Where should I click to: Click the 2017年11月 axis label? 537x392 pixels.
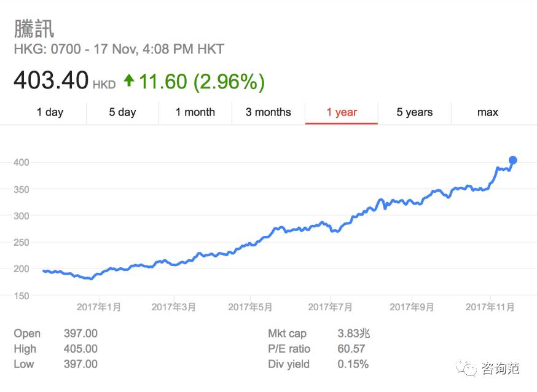coord(490,307)
